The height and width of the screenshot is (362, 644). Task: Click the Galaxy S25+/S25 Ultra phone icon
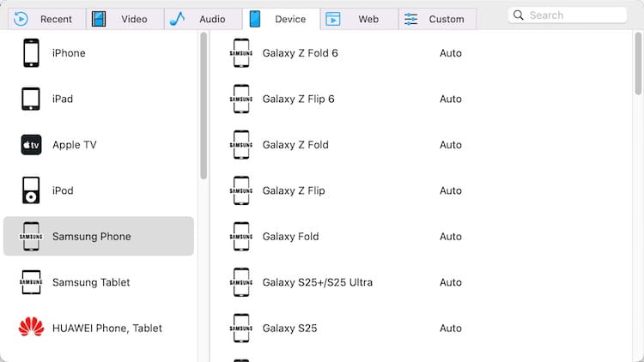(x=241, y=282)
